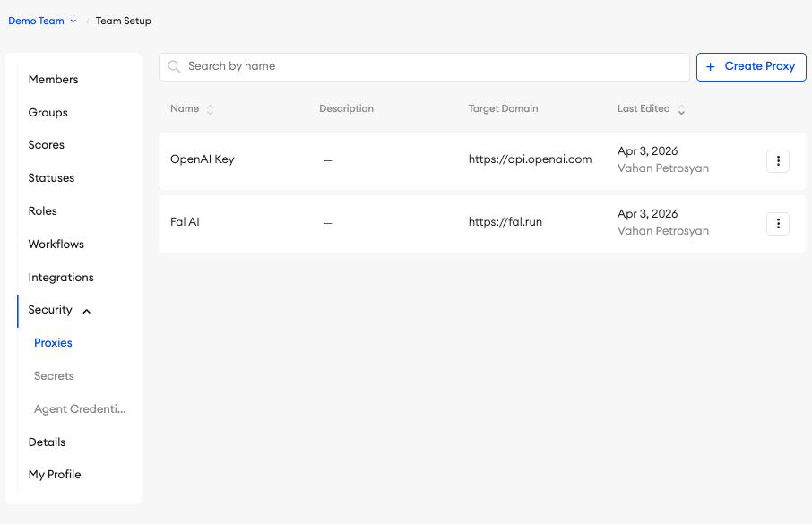Select the Security sidebar item

pyautogui.click(x=50, y=310)
